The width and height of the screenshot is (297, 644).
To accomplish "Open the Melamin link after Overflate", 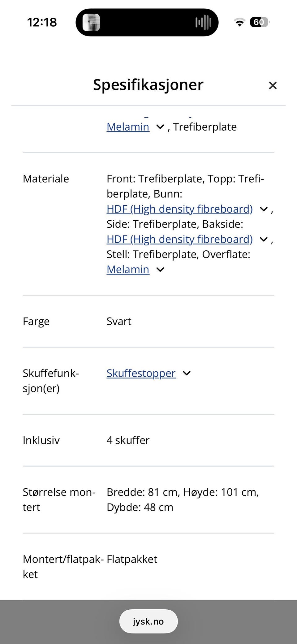I will pyautogui.click(x=128, y=270).
